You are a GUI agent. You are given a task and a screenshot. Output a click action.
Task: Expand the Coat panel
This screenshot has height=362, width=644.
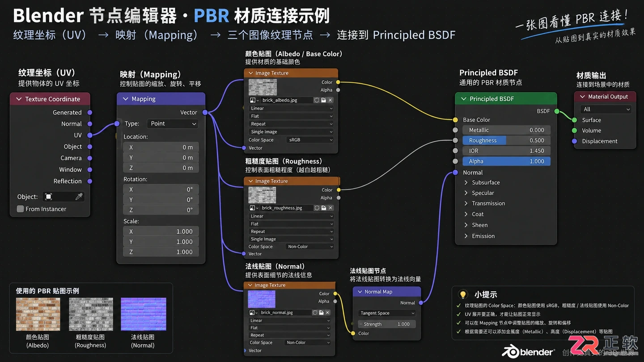tap(466, 214)
